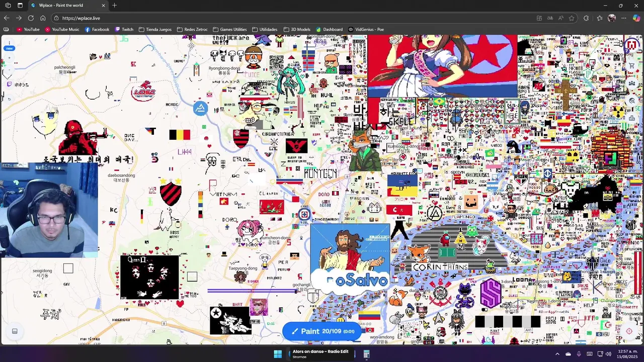Expand the Games Utilities bookmark folder
Image resolution: width=644 pixels, height=362 pixels.
229,30
